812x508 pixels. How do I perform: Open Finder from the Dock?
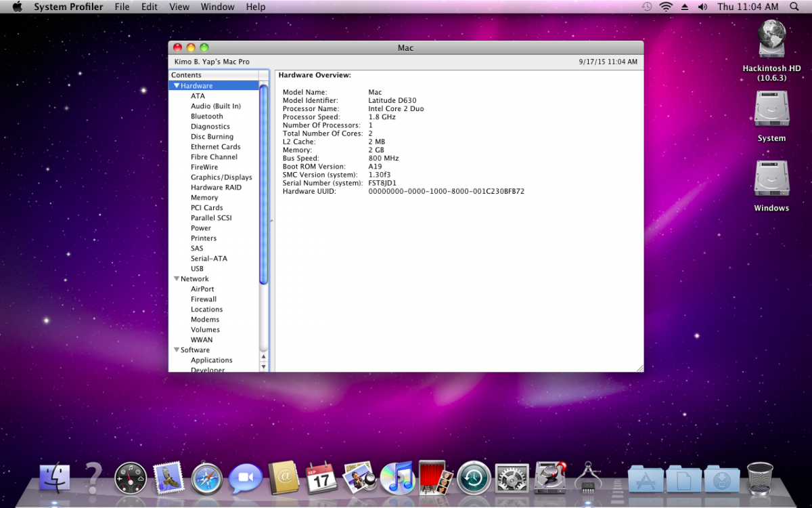(x=55, y=478)
